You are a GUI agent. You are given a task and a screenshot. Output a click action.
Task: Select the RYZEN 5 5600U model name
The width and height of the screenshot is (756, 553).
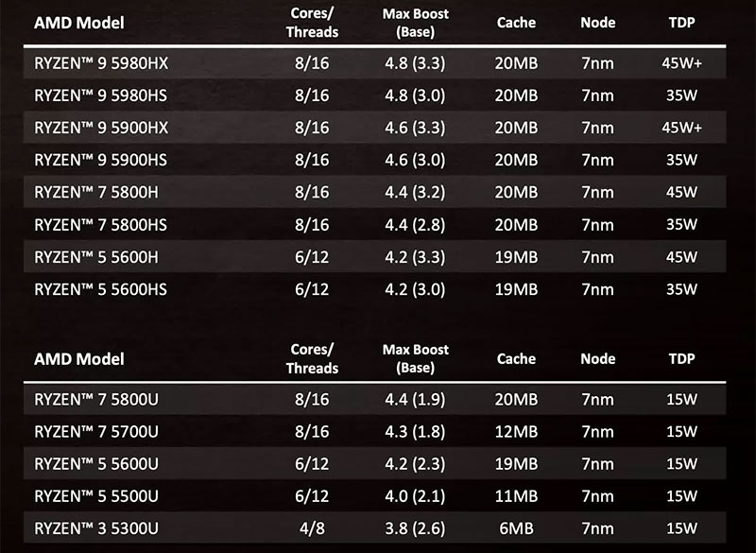pyautogui.click(x=96, y=464)
